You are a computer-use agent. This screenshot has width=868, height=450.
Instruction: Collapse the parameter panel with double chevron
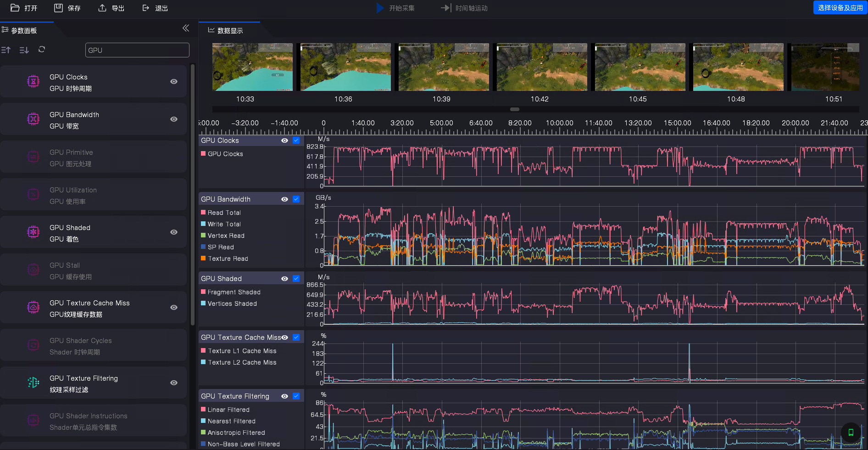(x=186, y=28)
